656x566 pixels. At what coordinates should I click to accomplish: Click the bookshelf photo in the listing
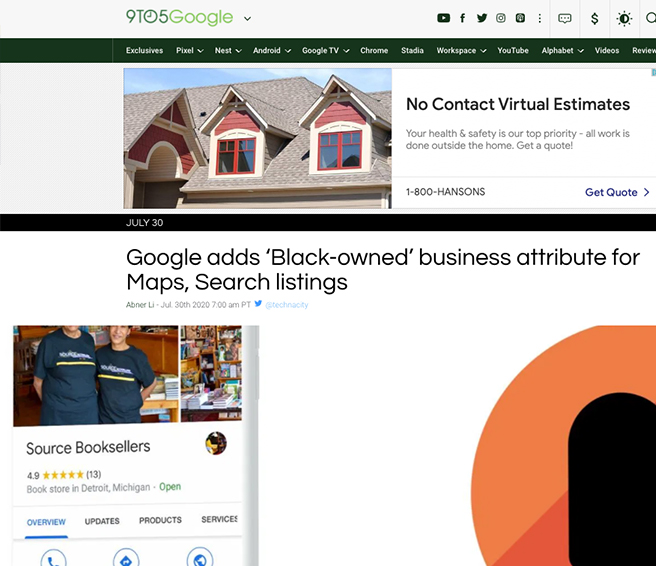(x=211, y=373)
